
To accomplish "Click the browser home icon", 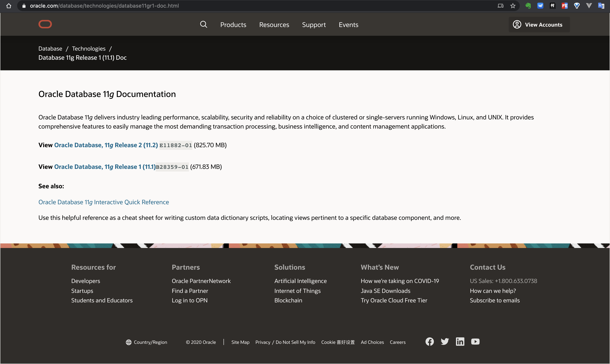I will pos(9,6).
